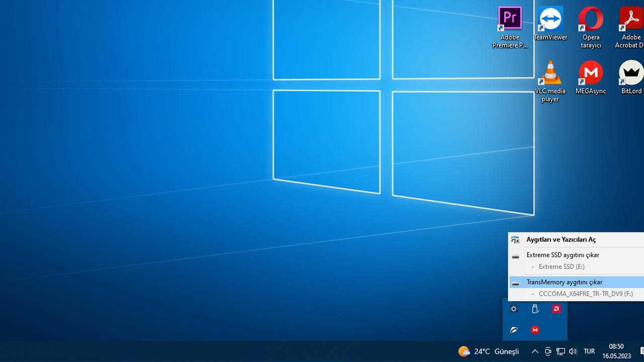
Task: Select 'Aygıtları ve Yazıcıları Aç' menu item
Action: coord(561,240)
